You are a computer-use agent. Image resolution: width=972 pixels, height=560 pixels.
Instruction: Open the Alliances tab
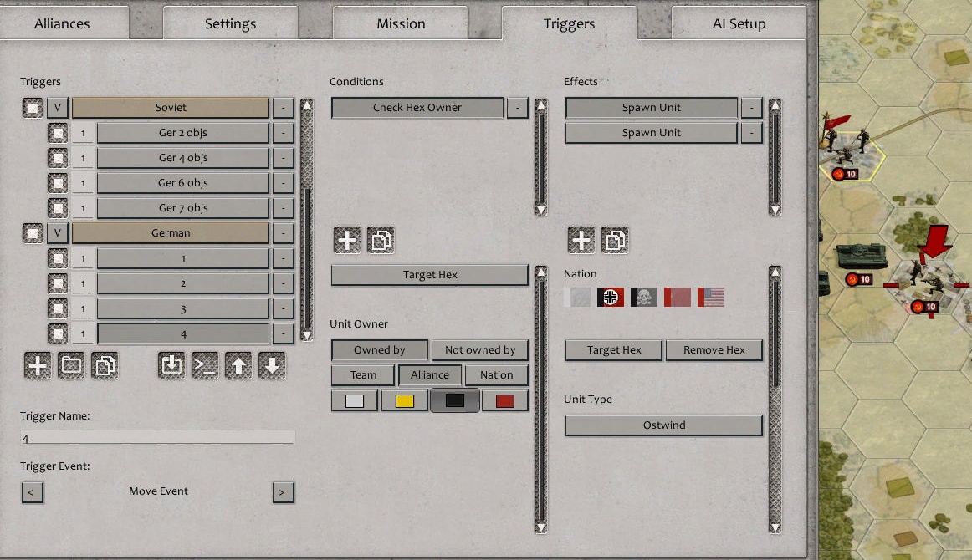pyautogui.click(x=62, y=23)
